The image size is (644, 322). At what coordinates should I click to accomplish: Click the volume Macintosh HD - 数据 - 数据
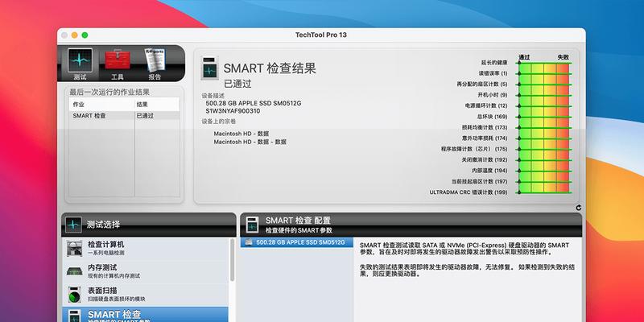click(250, 142)
